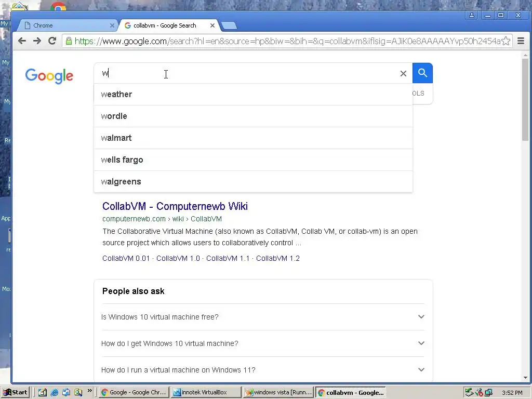Clear the search box with the X
Screen dimensions: 532x399
[x=403, y=73]
